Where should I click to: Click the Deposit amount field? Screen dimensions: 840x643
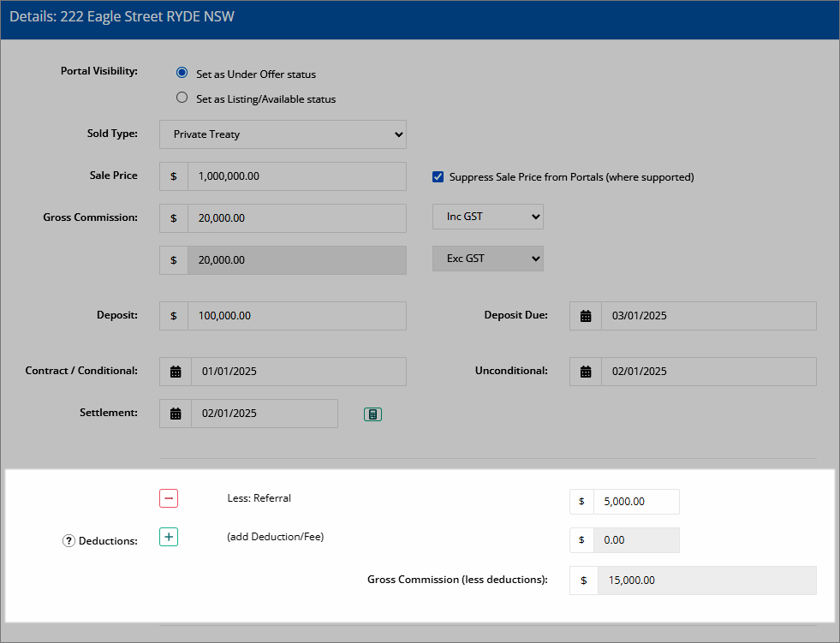pos(297,316)
